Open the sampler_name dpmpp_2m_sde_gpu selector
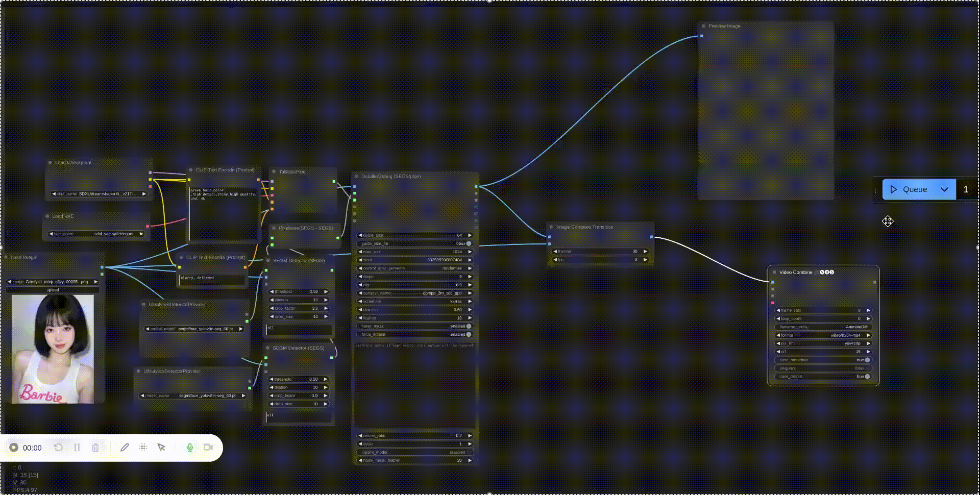This screenshot has height=495, width=980. [x=415, y=293]
